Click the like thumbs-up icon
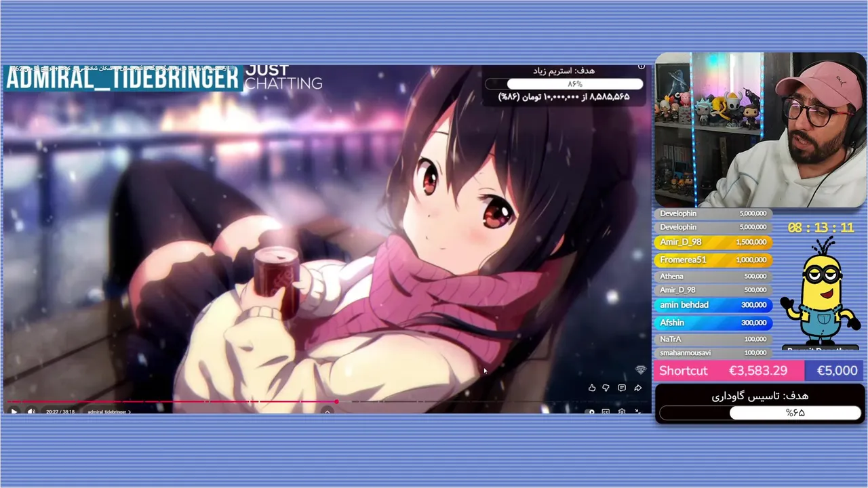This screenshot has width=868, height=488. click(592, 388)
